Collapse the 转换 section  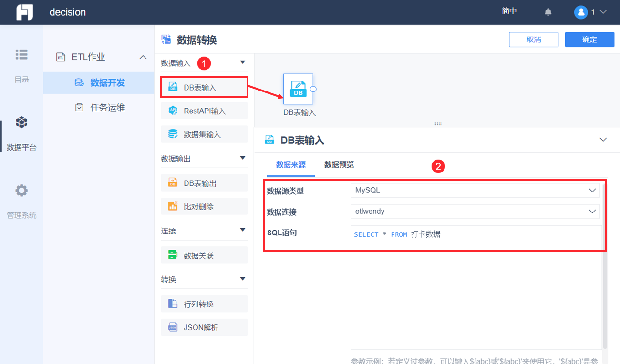click(x=243, y=279)
